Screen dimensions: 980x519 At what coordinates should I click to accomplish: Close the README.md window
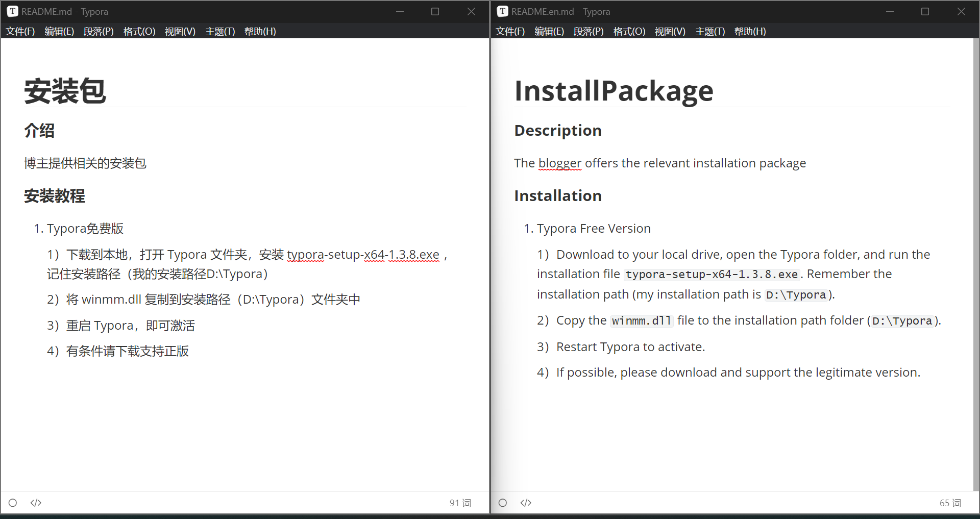pyautogui.click(x=471, y=11)
